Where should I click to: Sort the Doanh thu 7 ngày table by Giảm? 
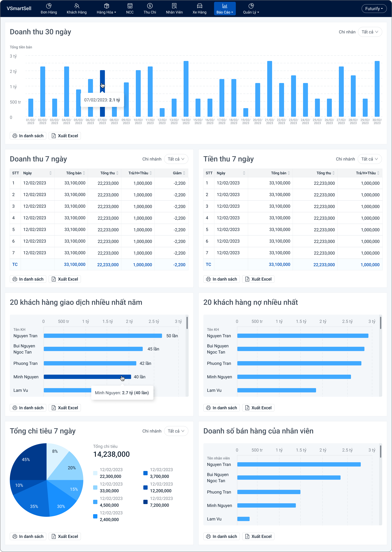click(x=184, y=173)
